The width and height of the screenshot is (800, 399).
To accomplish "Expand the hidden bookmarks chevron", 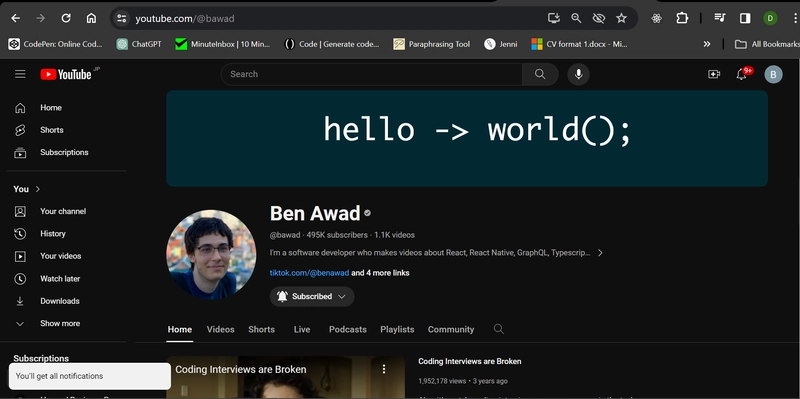I will click(x=707, y=44).
